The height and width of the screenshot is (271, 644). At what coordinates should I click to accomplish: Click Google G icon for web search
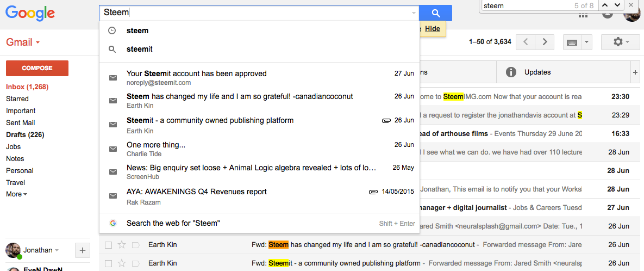[112, 223]
